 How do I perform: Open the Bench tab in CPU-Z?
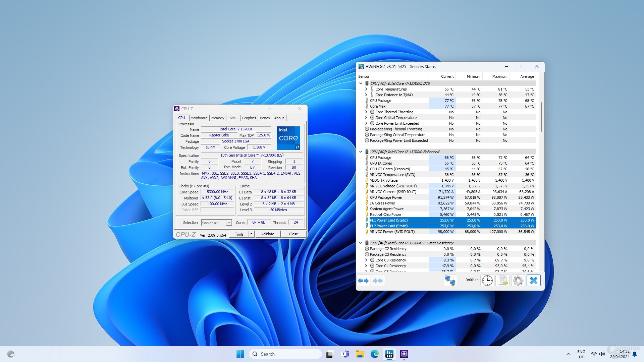pos(265,118)
